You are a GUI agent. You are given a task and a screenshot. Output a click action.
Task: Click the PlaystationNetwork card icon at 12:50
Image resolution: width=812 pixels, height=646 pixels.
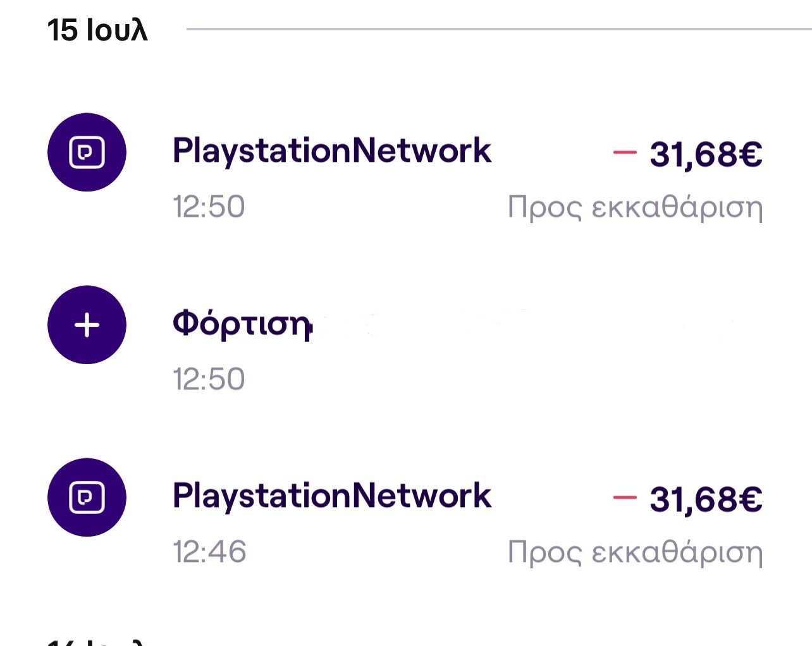point(87,152)
